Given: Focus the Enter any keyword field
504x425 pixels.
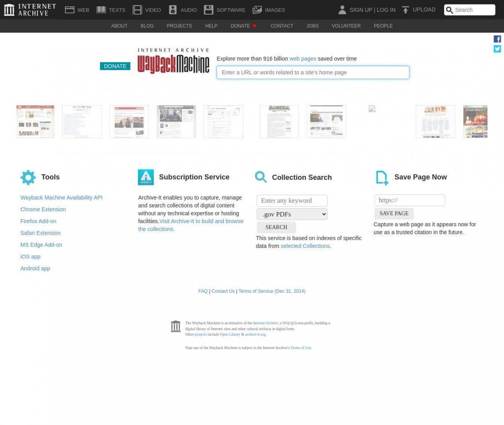Looking at the screenshot, I should [292, 201].
